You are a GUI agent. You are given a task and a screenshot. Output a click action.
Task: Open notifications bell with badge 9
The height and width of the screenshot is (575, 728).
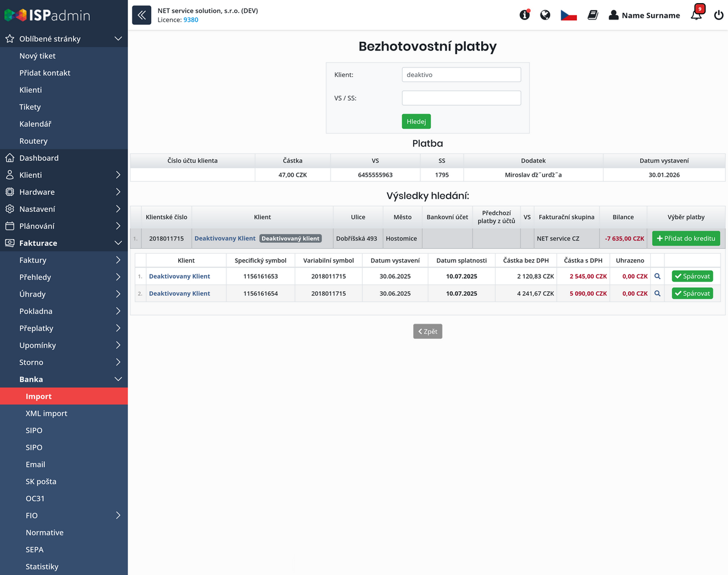[696, 15]
